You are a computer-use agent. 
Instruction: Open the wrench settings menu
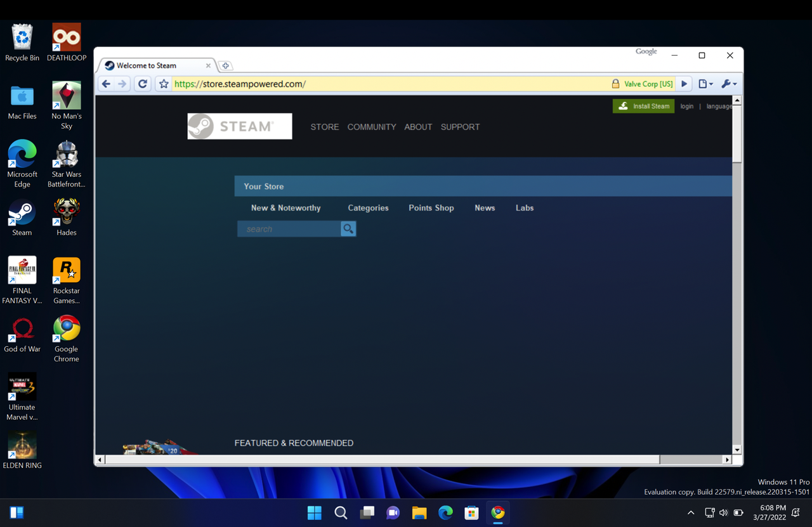(729, 84)
